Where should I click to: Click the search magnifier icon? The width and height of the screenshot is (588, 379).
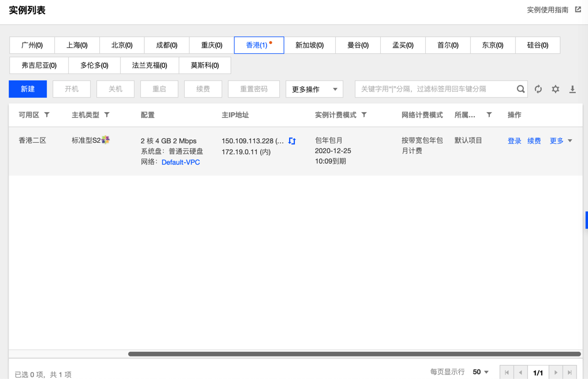(520, 89)
